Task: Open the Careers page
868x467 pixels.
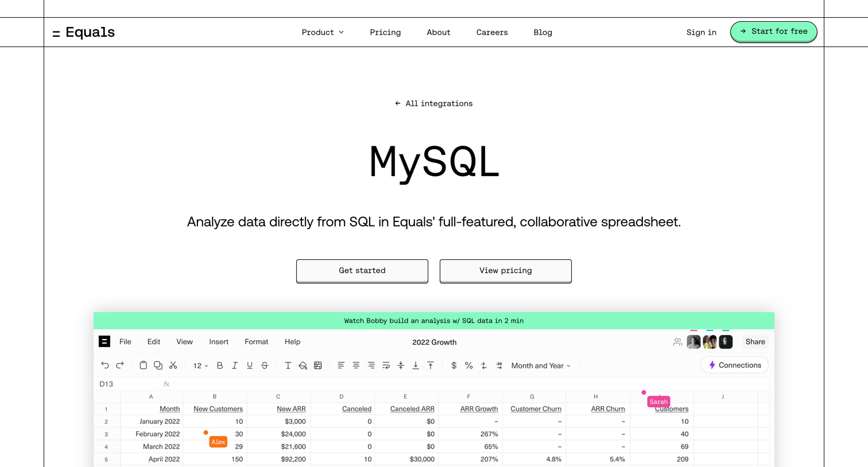Action: click(492, 33)
